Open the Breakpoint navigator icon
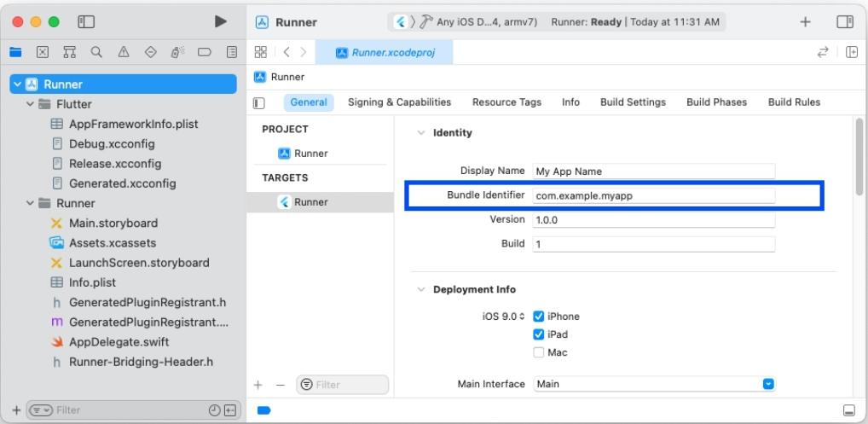Screen dimensions: 868x424 click(x=205, y=52)
